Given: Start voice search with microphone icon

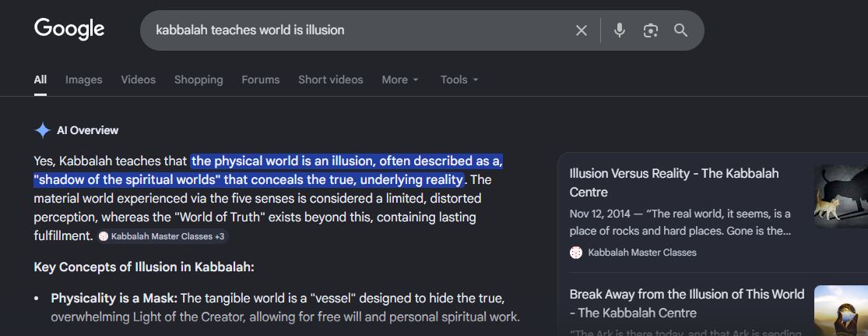Looking at the screenshot, I should pos(620,30).
